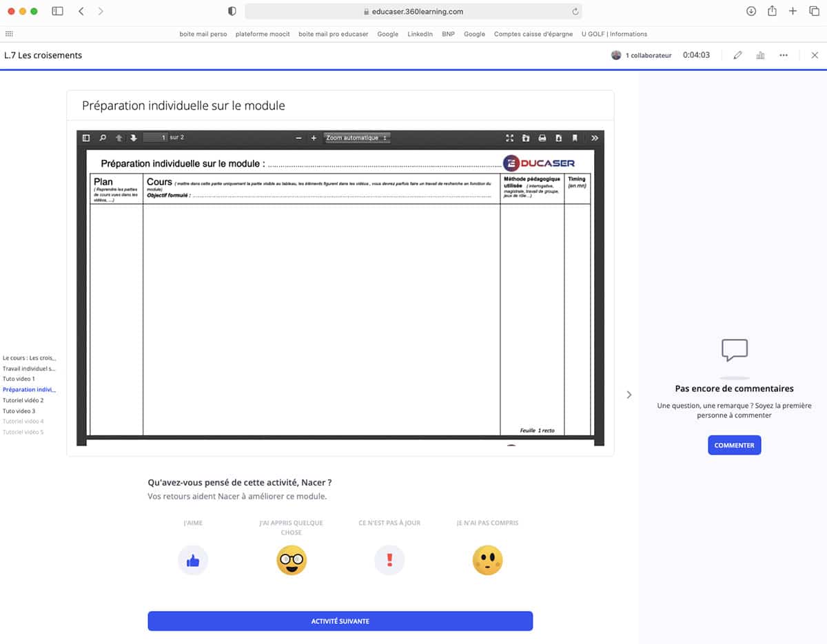Toggle the PDF viewer sidebar panel

point(86,138)
